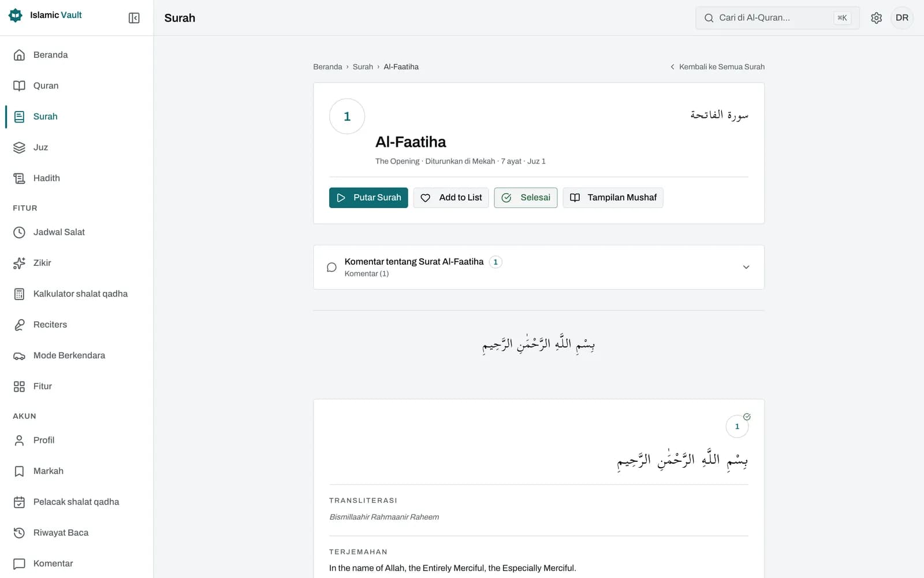Focus the Cari di Al-Quran search field
The image size is (924, 578).
pyautogui.click(x=777, y=18)
